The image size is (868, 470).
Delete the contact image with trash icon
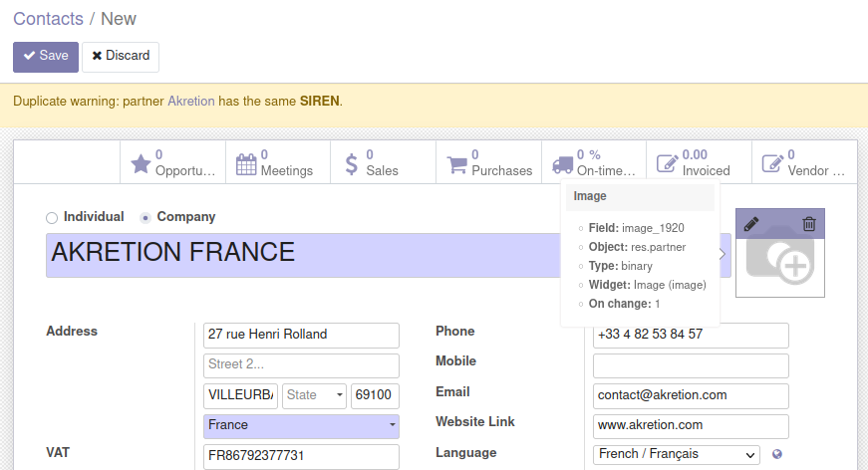[x=809, y=224]
